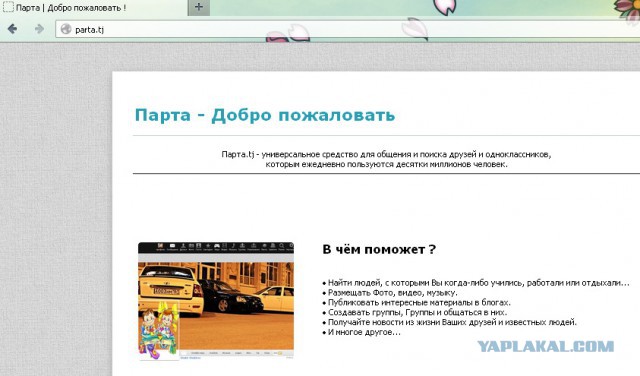Click the line "И многое другое…"
Image resolution: width=640 pixels, height=376 pixels.
(x=364, y=332)
